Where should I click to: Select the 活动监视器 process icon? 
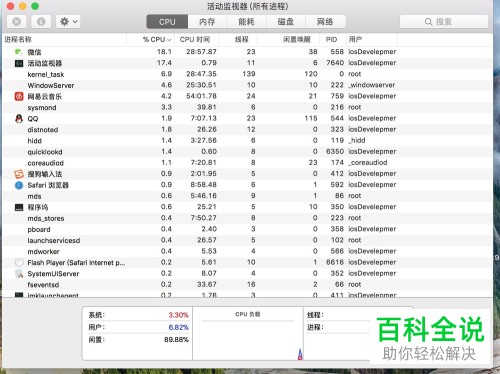[x=19, y=63]
